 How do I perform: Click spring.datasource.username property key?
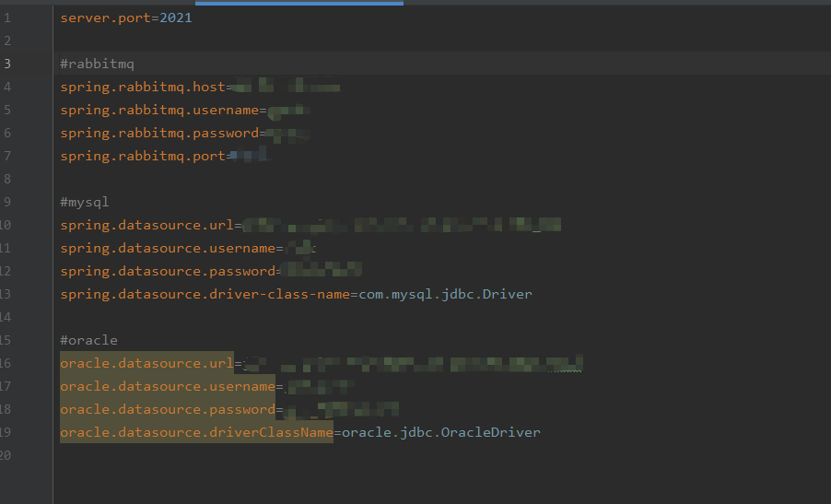pyautogui.click(x=168, y=249)
